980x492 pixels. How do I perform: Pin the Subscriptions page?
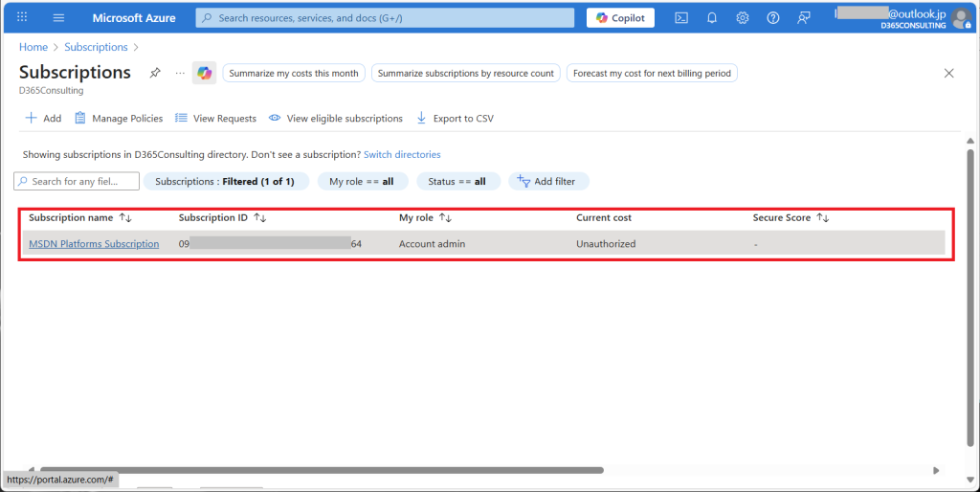tap(155, 74)
